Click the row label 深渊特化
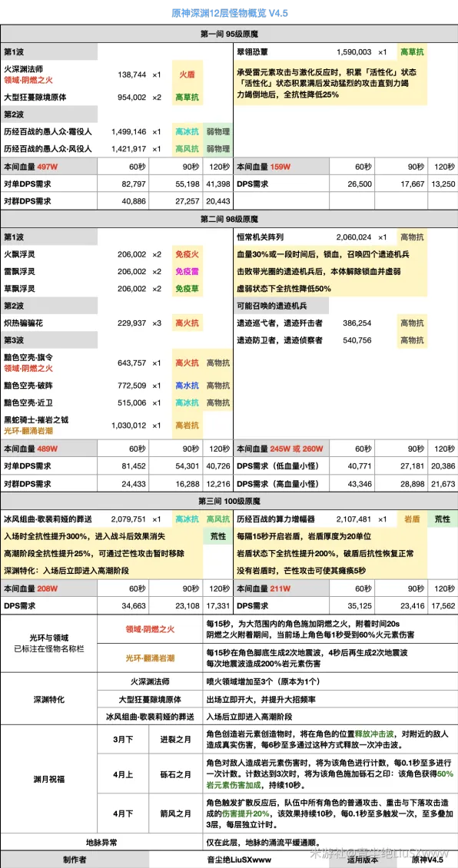Viewport: 458px width, 868px height. [x=48, y=699]
